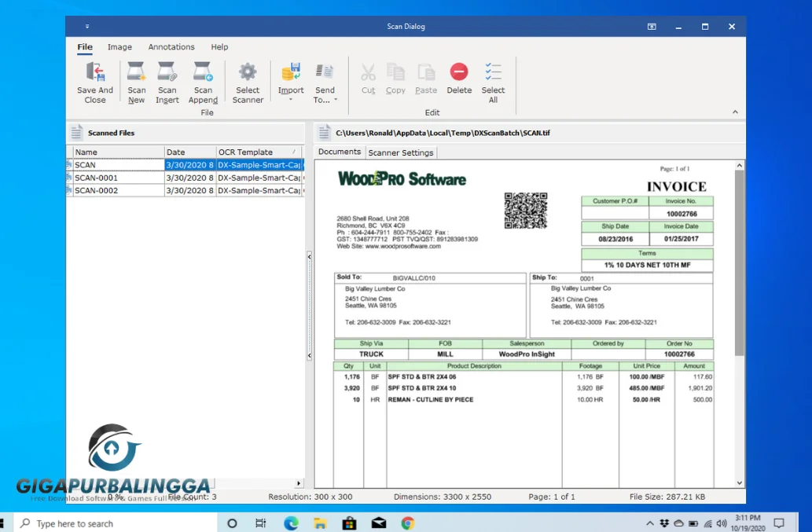Open the Image ribbon tab
The image size is (812, 532).
pos(119,47)
